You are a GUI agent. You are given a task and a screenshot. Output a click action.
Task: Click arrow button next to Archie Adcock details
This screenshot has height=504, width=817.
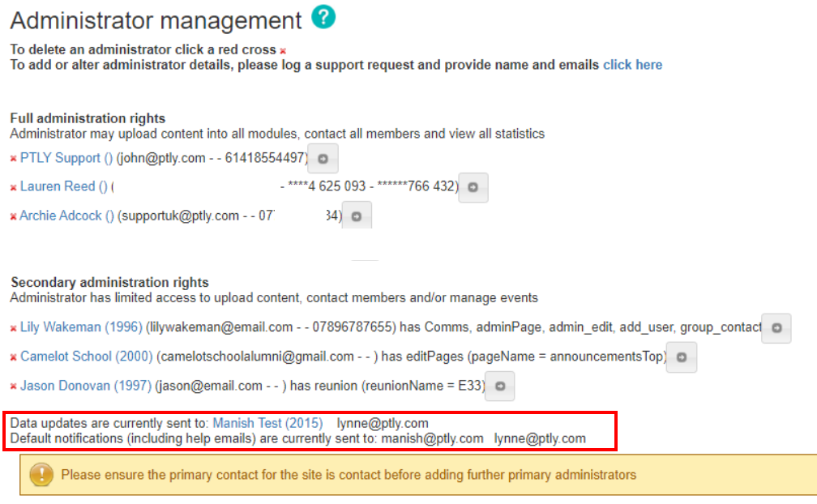point(357,216)
